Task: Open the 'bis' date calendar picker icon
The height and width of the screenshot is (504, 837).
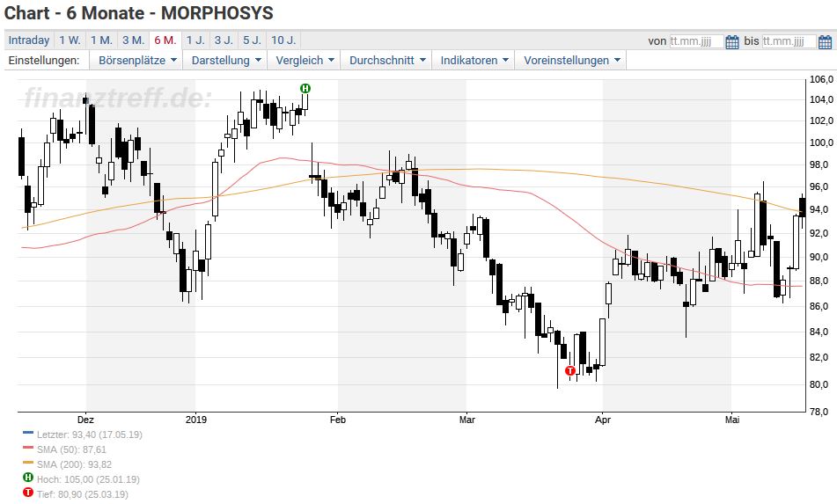Action: pos(825,41)
